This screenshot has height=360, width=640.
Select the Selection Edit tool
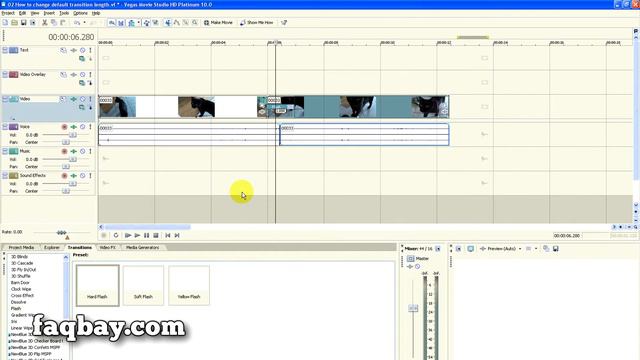[x=186, y=23]
